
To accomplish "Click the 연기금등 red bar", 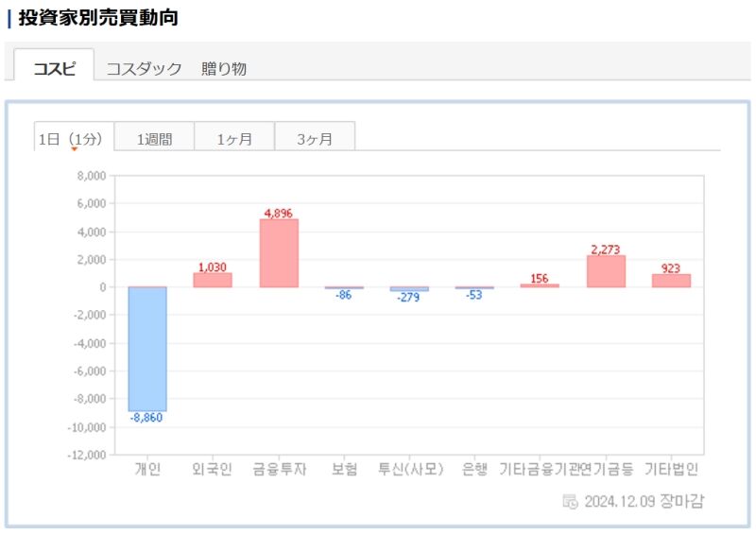I will coord(606,271).
